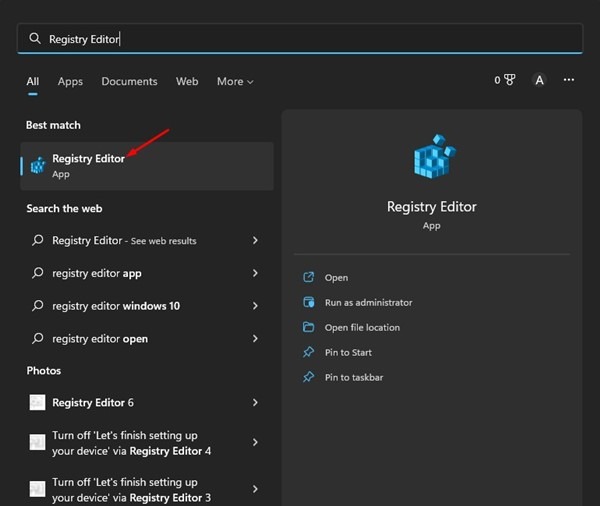Open the 'Registry Editor 4' photo thumbnail
The height and width of the screenshot is (506, 600).
(x=37, y=442)
